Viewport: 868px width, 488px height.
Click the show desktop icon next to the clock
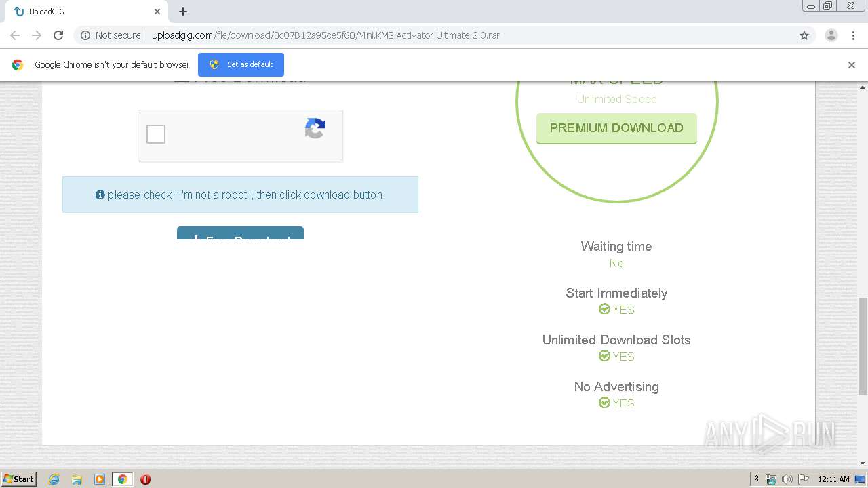(861, 479)
